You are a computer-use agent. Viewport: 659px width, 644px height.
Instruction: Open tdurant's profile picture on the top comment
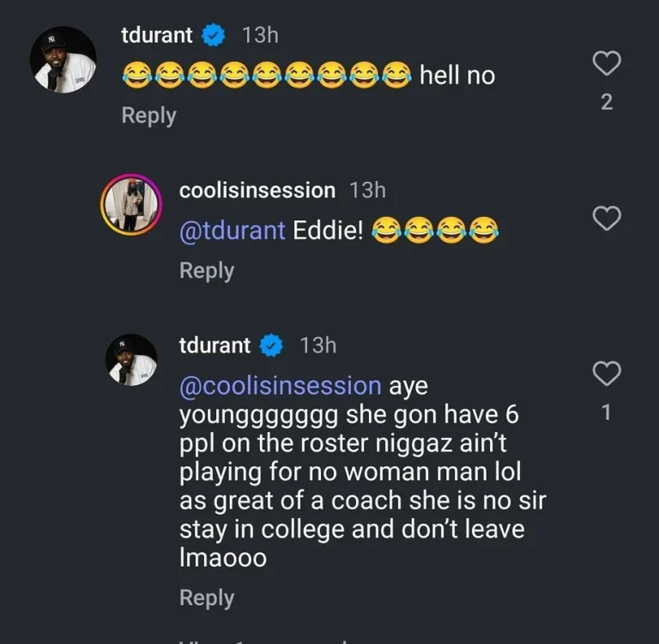[63, 60]
